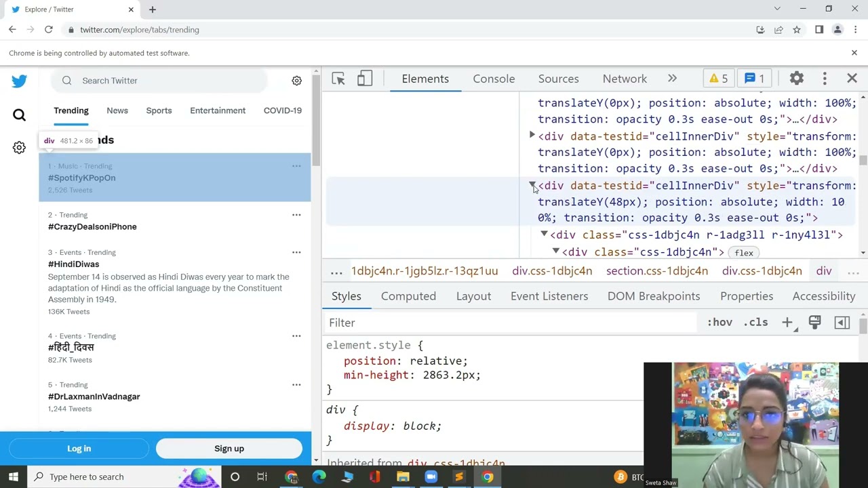Open the Properties pane tab
This screenshot has width=868, height=488.
point(747,296)
